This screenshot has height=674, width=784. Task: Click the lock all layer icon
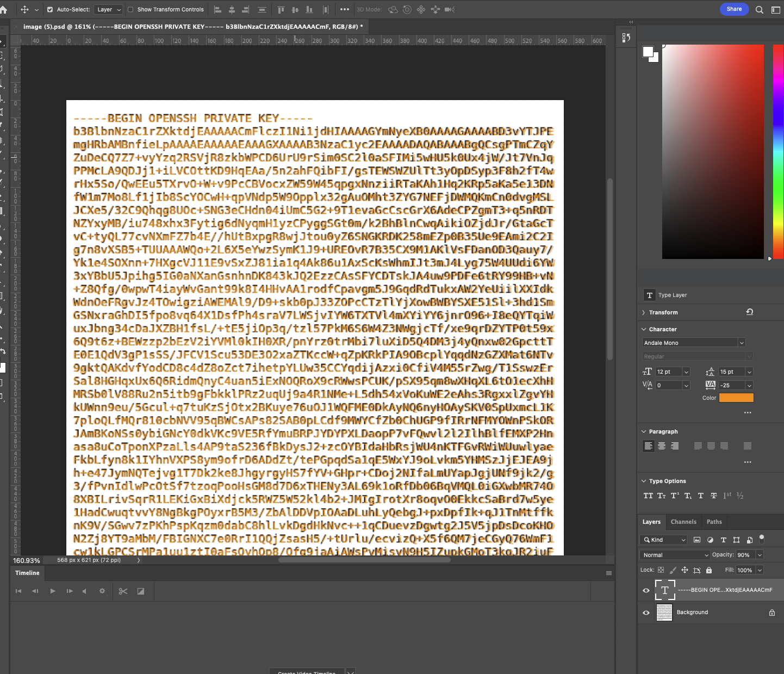point(709,570)
